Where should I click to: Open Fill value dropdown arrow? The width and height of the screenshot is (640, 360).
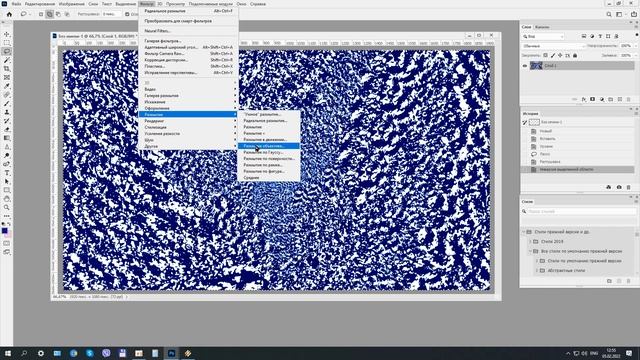636,55
